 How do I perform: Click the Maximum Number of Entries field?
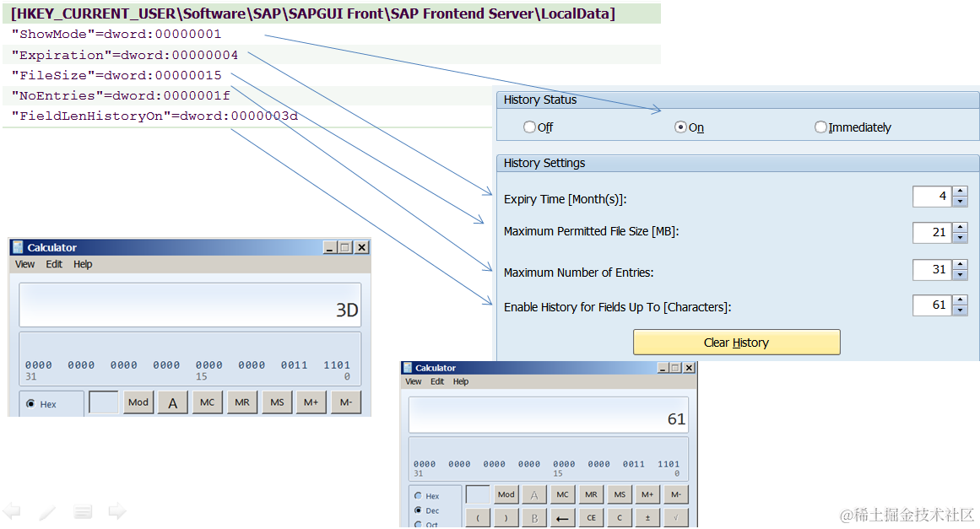(x=932, y=269)
